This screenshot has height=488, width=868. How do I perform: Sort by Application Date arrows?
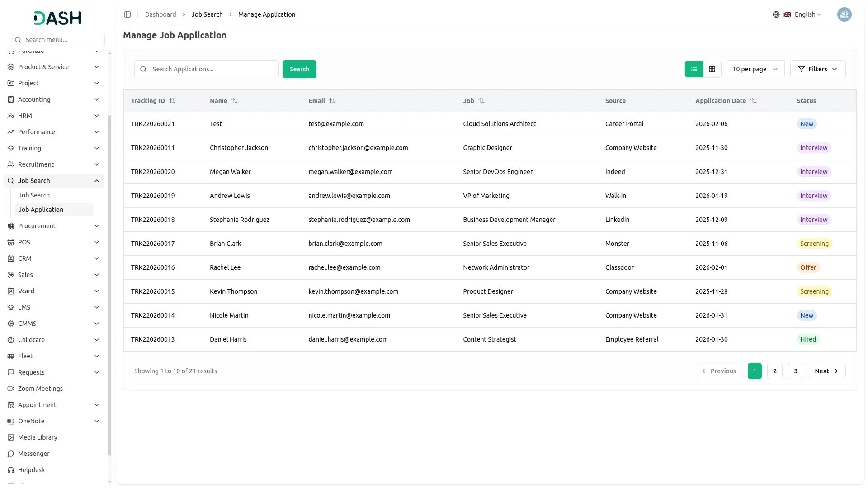pos(754,101)
